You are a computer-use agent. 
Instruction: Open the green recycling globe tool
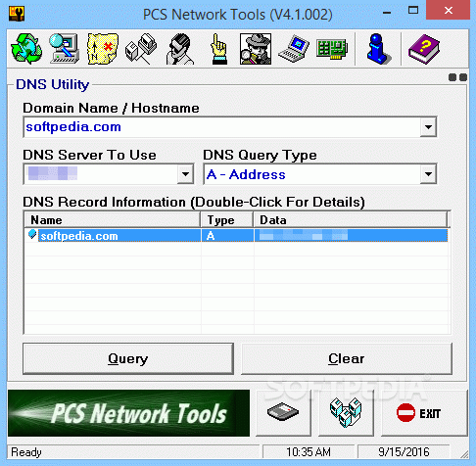coord(26,49)
